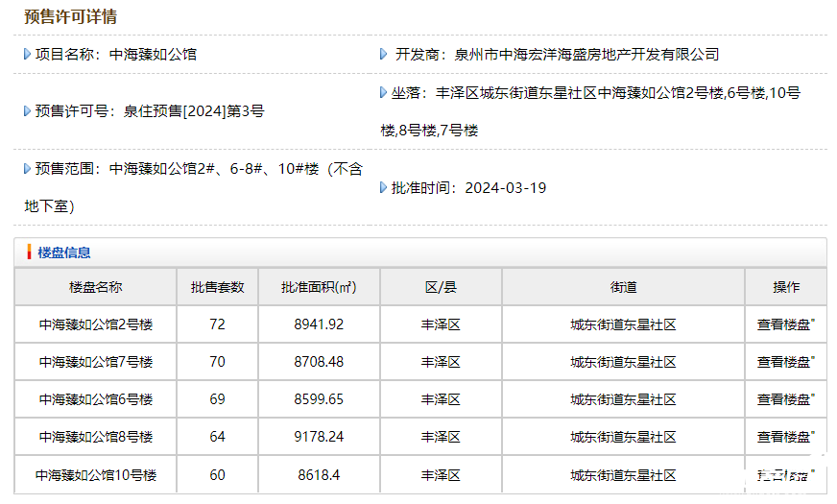Click the units value 60
The height and width of the screenshot is (504, 837).
[x=217, y=475]
